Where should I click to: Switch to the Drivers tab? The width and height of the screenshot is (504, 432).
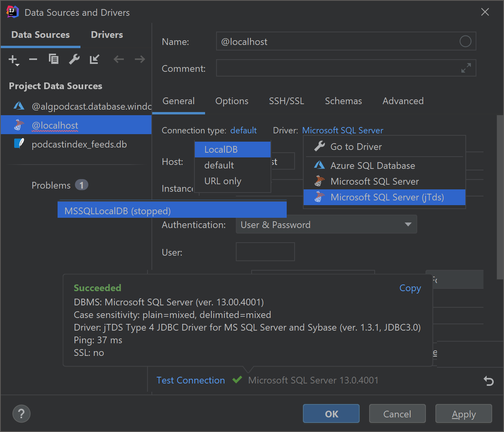point(107,35)
